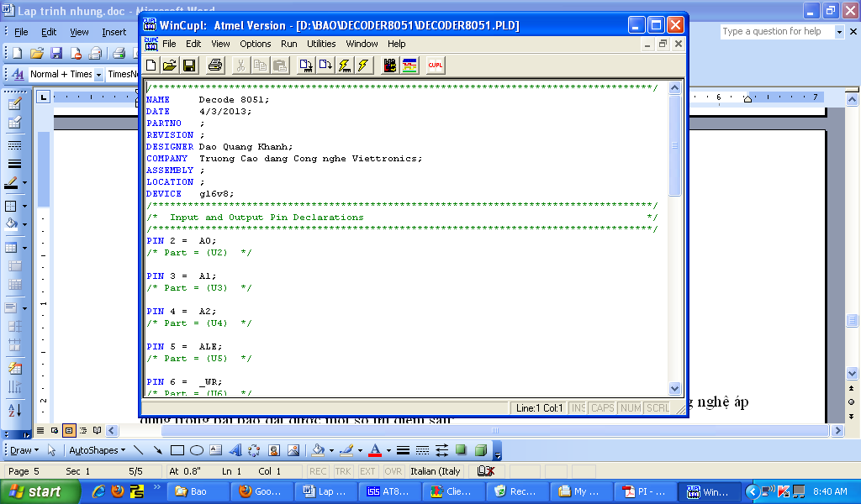This screenshot has width=861, height=504.
Task: Expand the Fill Color dropdown arrow on Drawing toolbar
Action: tap(331, 451)
